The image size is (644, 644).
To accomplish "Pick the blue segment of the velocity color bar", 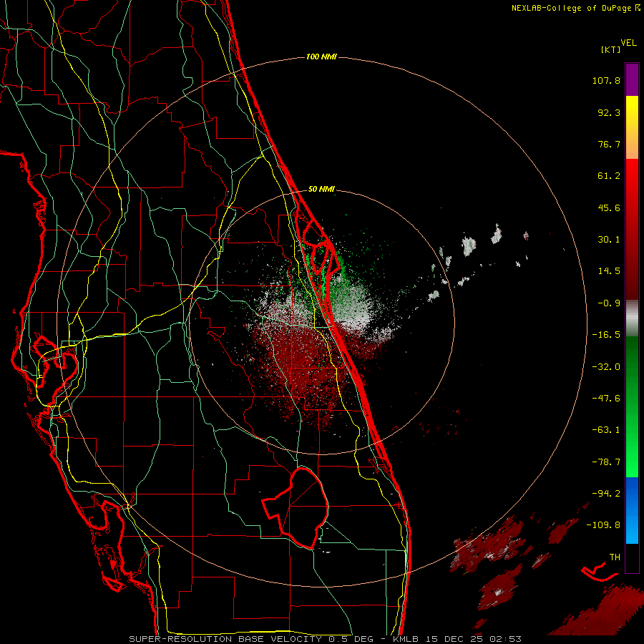I will 632,510.
